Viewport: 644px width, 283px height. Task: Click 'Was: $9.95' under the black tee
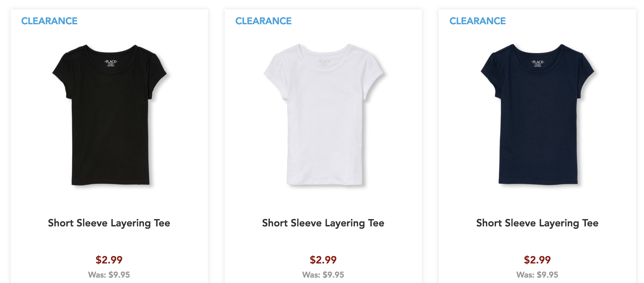[109, 275]
